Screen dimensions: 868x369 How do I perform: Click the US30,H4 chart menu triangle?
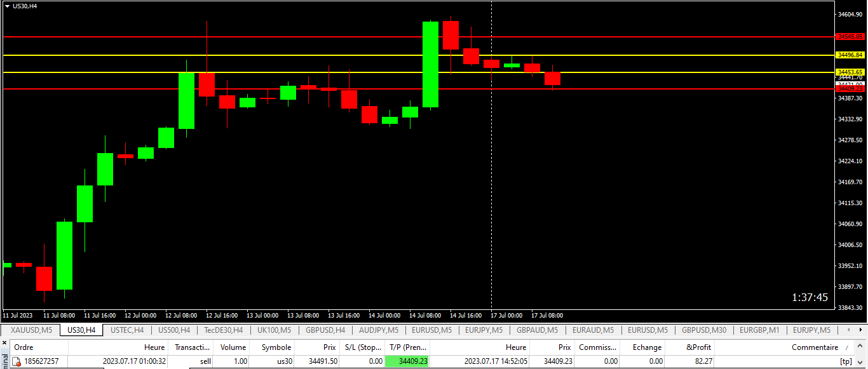pyautogui.click(x=7, y=6)
